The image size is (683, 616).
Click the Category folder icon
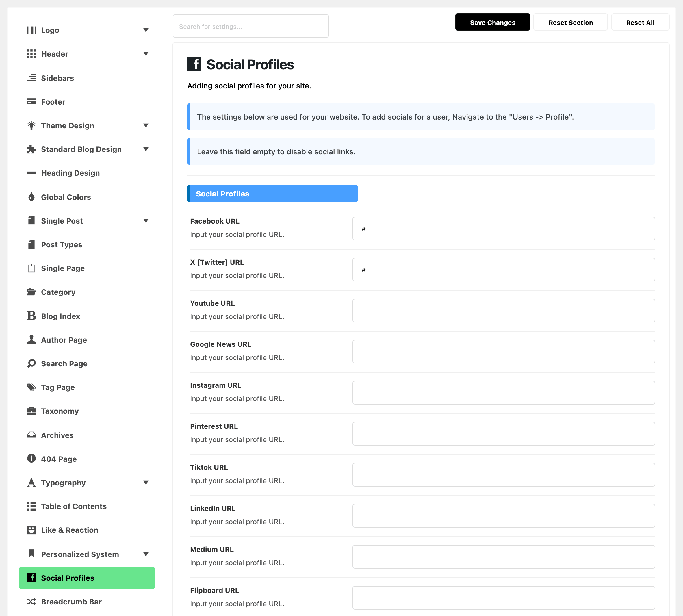(31, 292)
